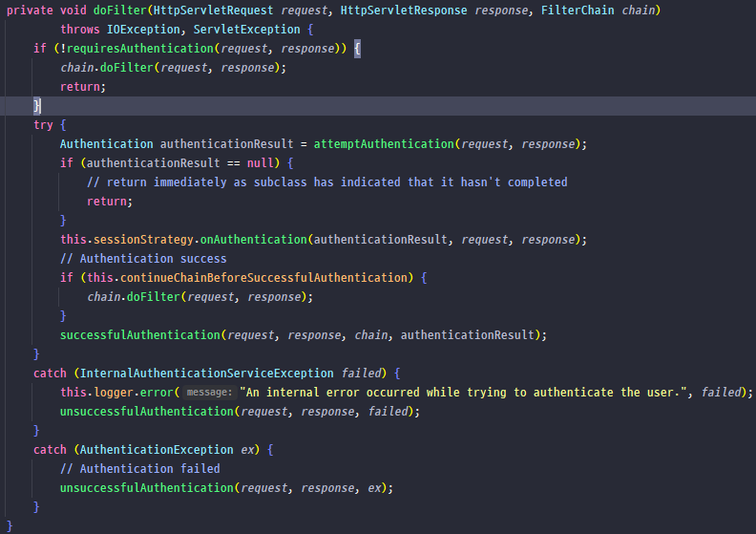Click the comment 'return immediately as subclass'
Viewport: 756px width, 534px height.
click(x=326, y=182)
